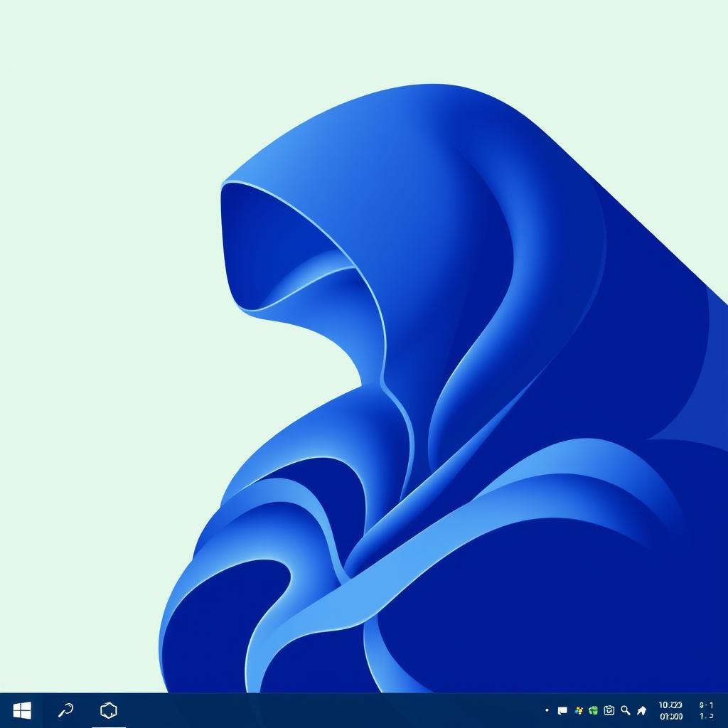Viewport: 728px width, 728px height.
Task: Open taskbar search beside the Start button
Action: [x=65, y=710]
